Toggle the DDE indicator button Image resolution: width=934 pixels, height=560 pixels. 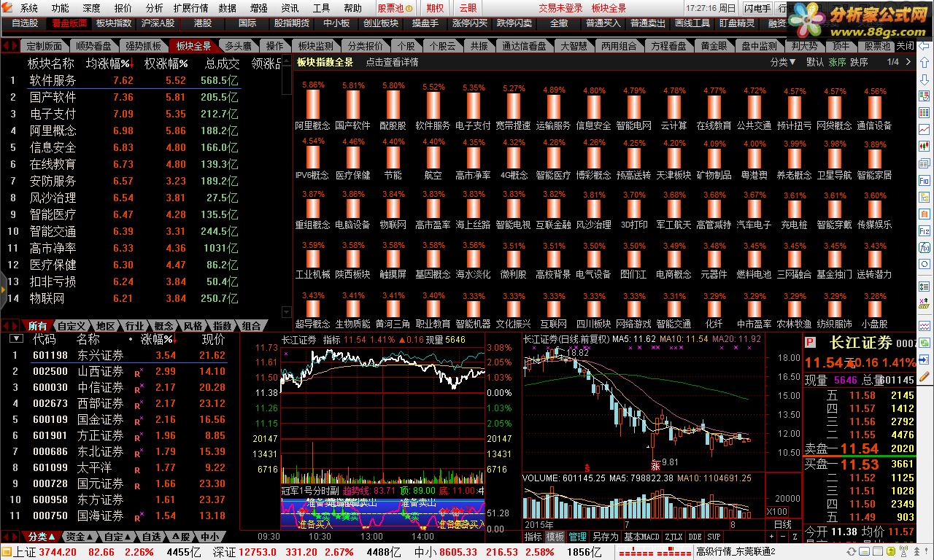[695, 537]
